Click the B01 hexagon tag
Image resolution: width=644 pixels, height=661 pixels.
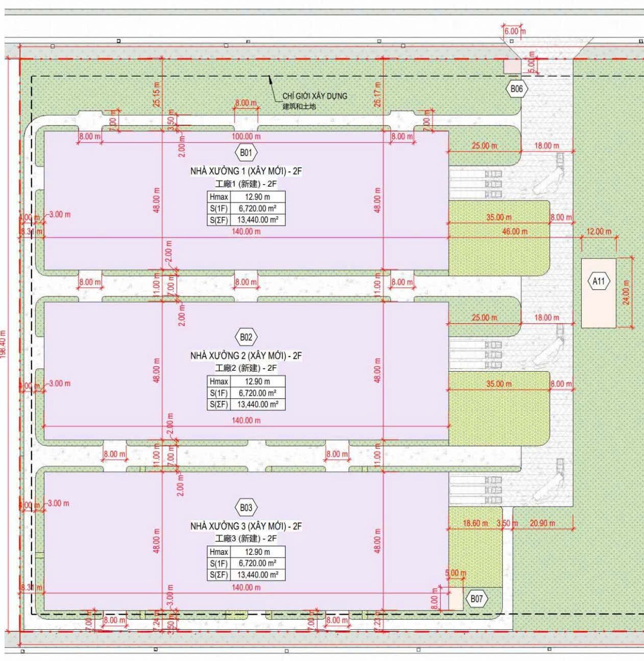(246, 152)
